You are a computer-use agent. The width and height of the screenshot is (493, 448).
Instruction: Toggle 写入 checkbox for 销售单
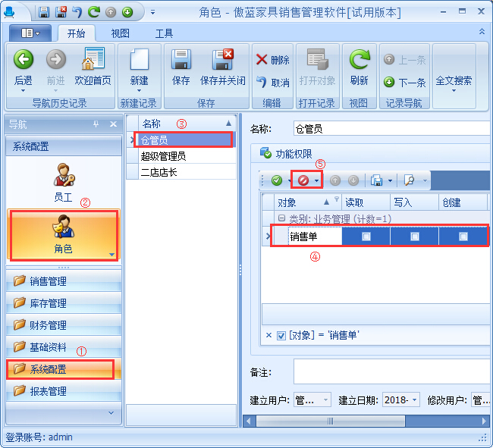tap(414, 237)
